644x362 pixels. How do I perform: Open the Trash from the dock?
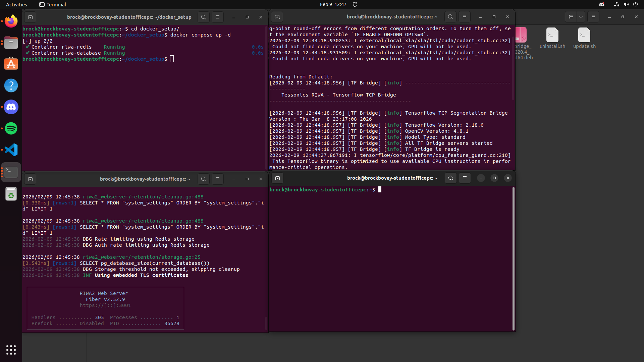tap(11, 194)
